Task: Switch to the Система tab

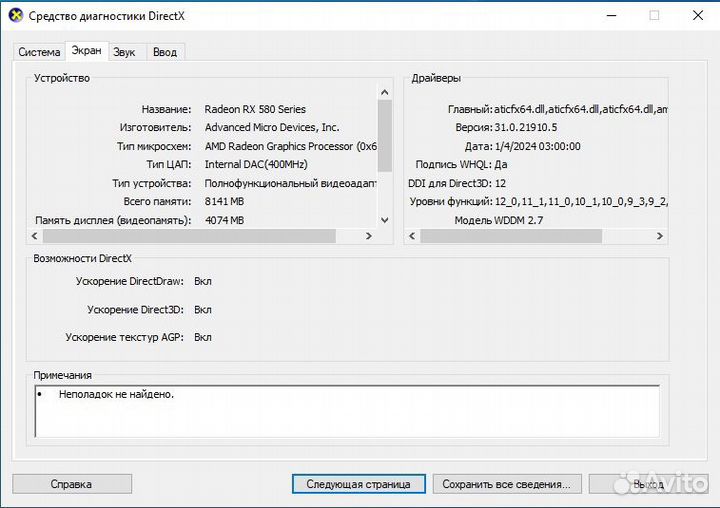Action: point(39,52)
